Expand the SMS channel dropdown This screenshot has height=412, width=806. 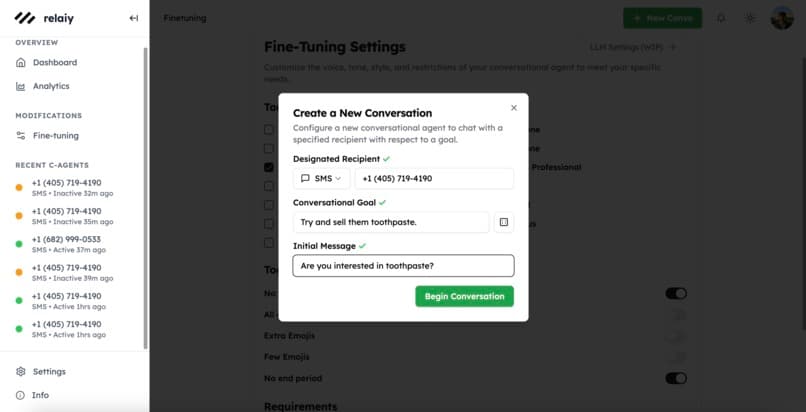(321, 178)
